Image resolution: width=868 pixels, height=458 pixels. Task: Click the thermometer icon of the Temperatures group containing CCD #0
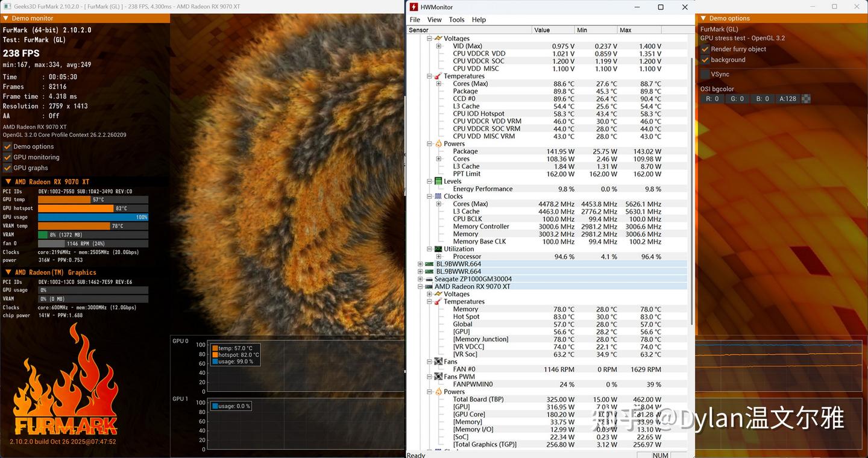[438, 76]
